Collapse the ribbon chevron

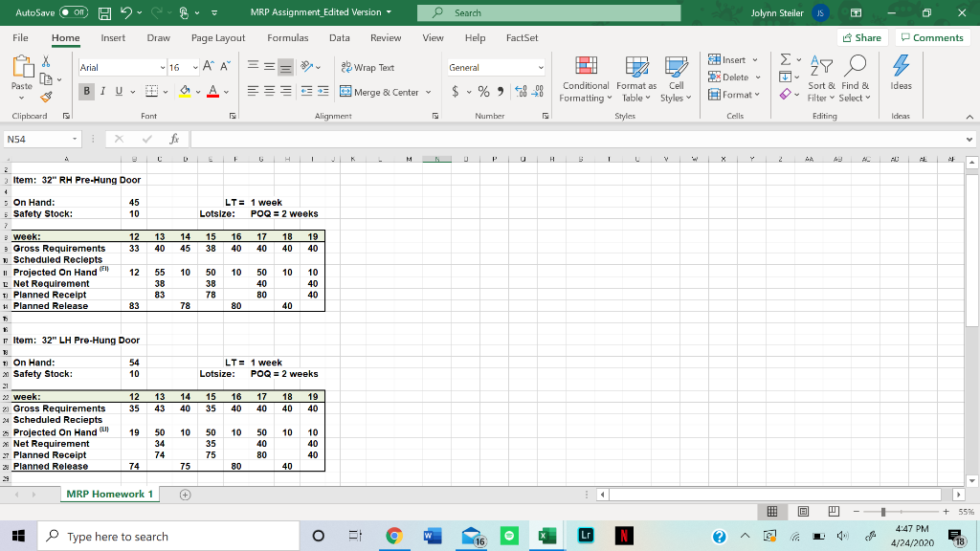click(969, 117)
